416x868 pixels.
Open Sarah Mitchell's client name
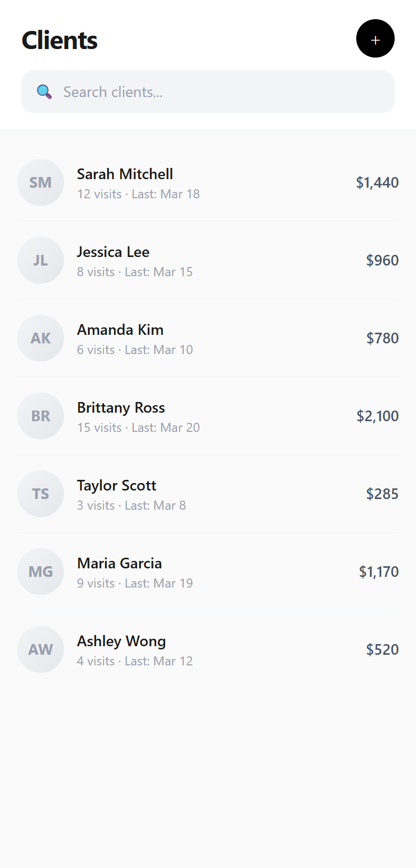125,174
